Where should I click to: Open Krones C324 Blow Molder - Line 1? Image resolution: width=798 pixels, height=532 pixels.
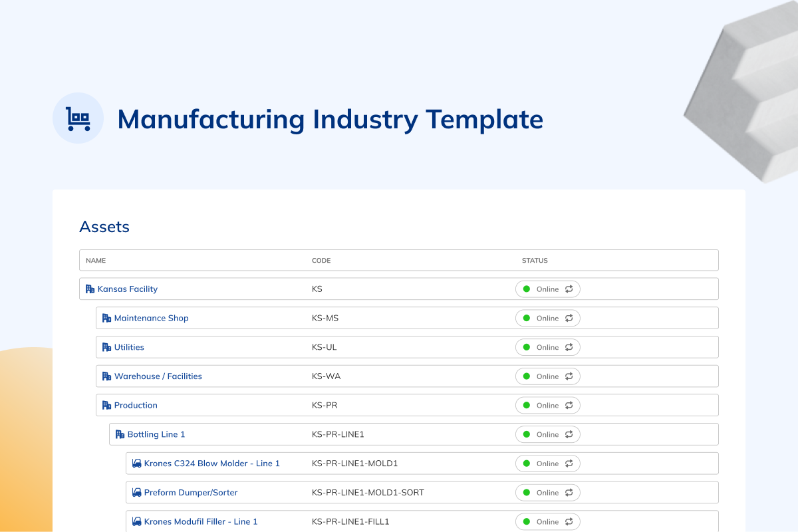click(x=212, y=464)
